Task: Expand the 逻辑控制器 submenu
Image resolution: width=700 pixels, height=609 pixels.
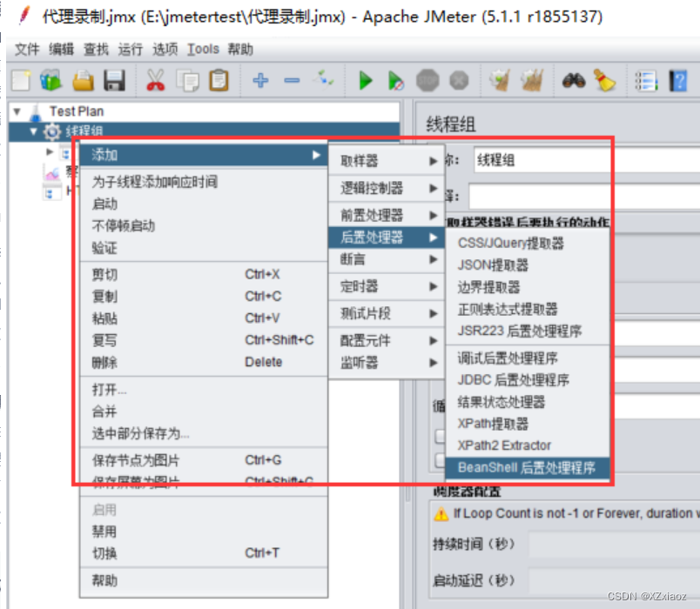Action: tap(387, 188)
